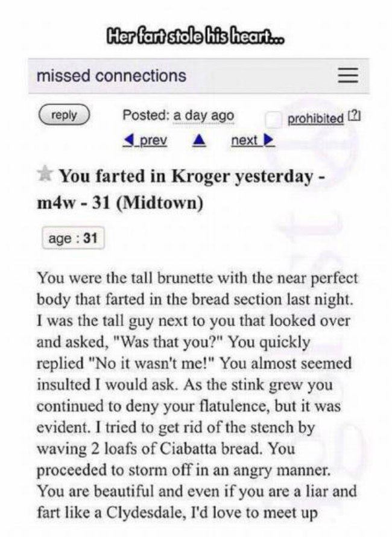Tick the prohibited checkbox
This screenshot has width=392, height=537.
point(274,119)
